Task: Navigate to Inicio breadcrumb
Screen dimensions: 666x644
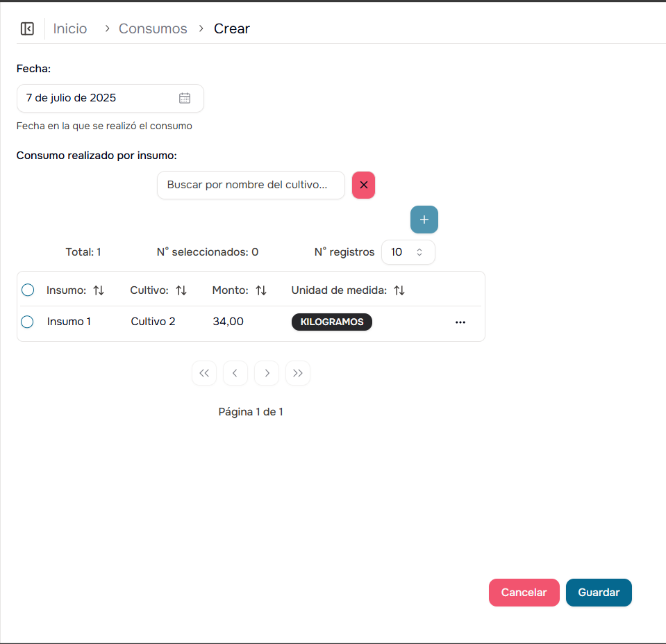Action: pyautogui.click(x=70, y=28)
